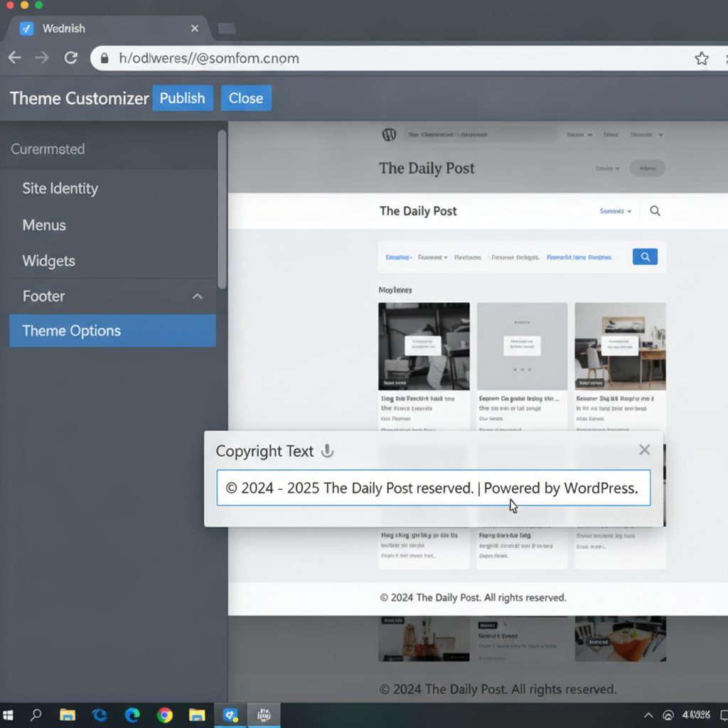Open the first post thumbnail
The width and height of the screenshot is (728, 728).
424,346
